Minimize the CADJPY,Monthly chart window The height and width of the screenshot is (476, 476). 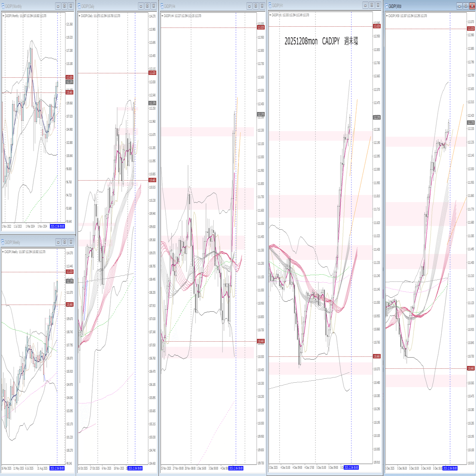pos(58,6)
